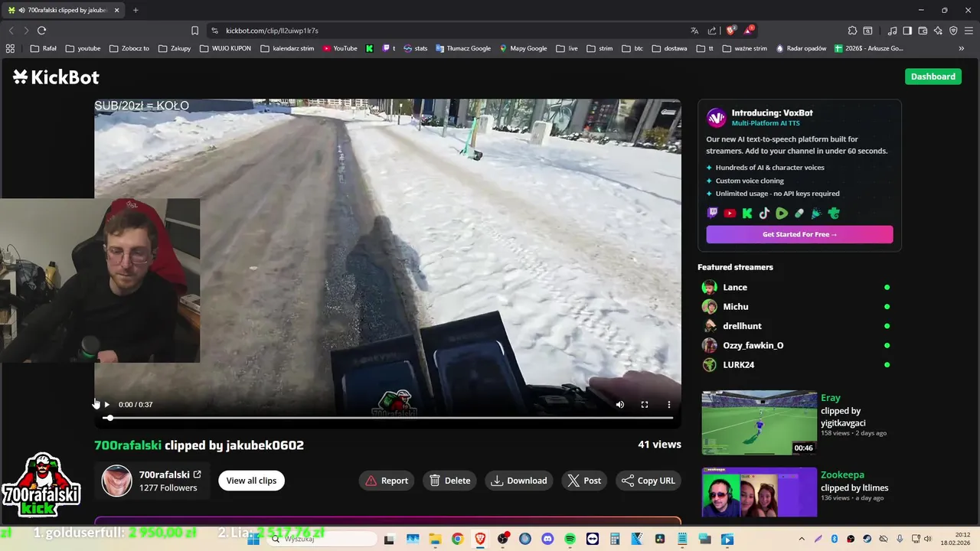Open Mapy Google bookmark
Screen dimensions: 980x551
pyautogui.click(x=523, y=48)
